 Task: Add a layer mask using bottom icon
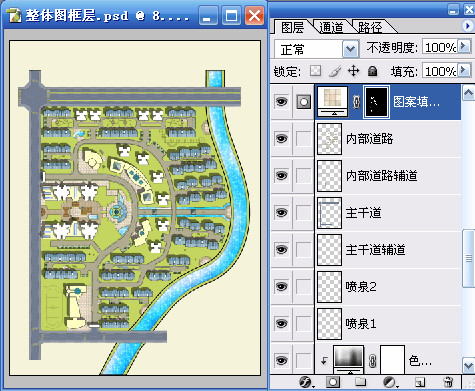pos(333,382)
